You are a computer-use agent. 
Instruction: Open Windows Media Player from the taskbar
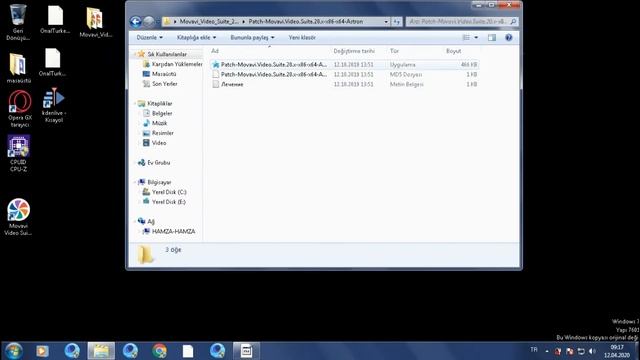pos(42,351)
